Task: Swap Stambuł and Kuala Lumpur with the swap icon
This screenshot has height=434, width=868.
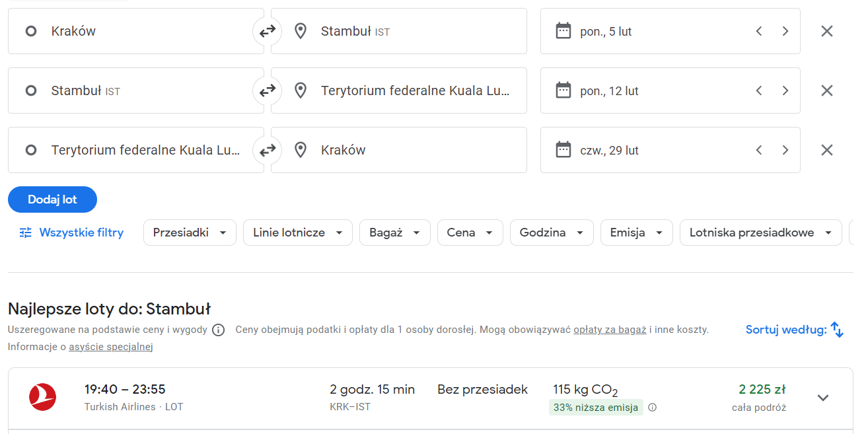Action: pyautogui.click(x=268, y=90)
